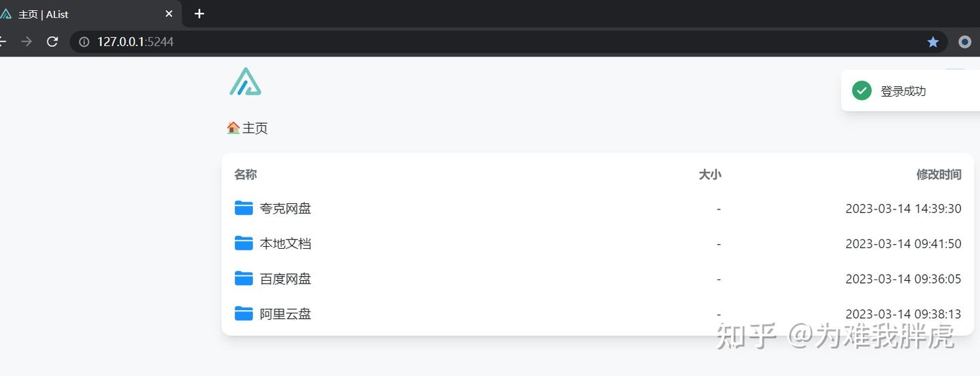This screenshot has height=376, width=980.
Task: Reload the page with refresh icon
Action: coord(52,42)
